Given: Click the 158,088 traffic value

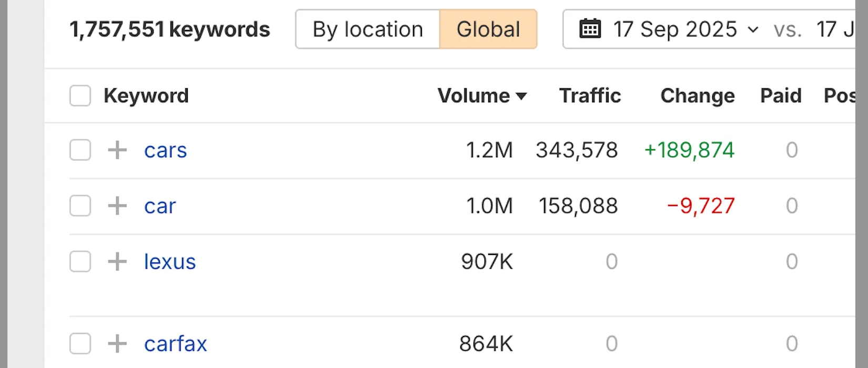Looking at the screenshot, I should point(578,206).
